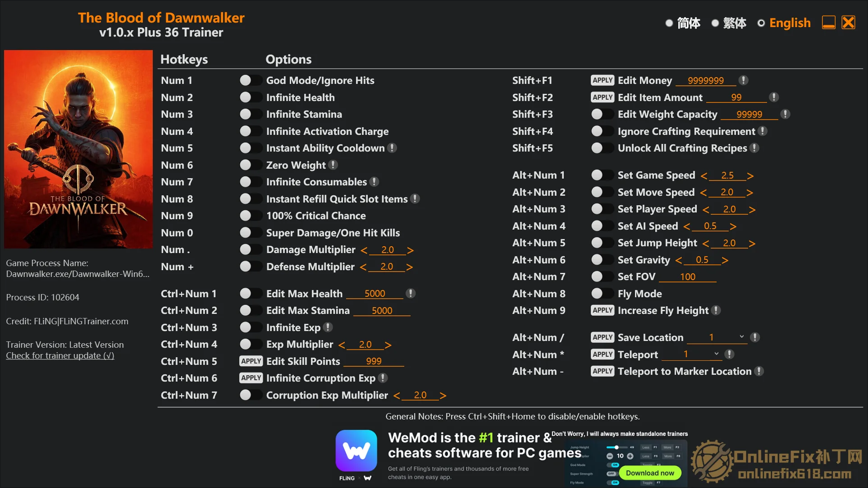Image resolution: width=868 pixels, height=488 pixels.
Task: Increase Exp Multiplier with right arrow
Action: tap(388, 345)
